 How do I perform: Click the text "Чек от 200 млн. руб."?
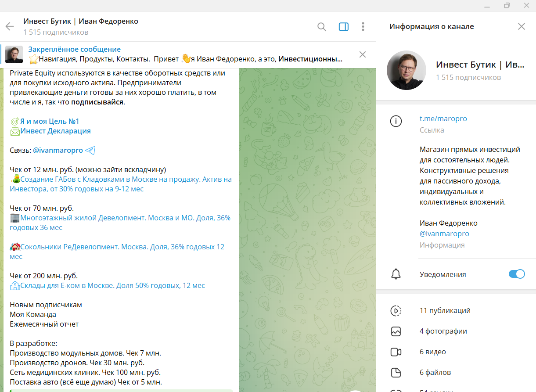coord(43,276)
